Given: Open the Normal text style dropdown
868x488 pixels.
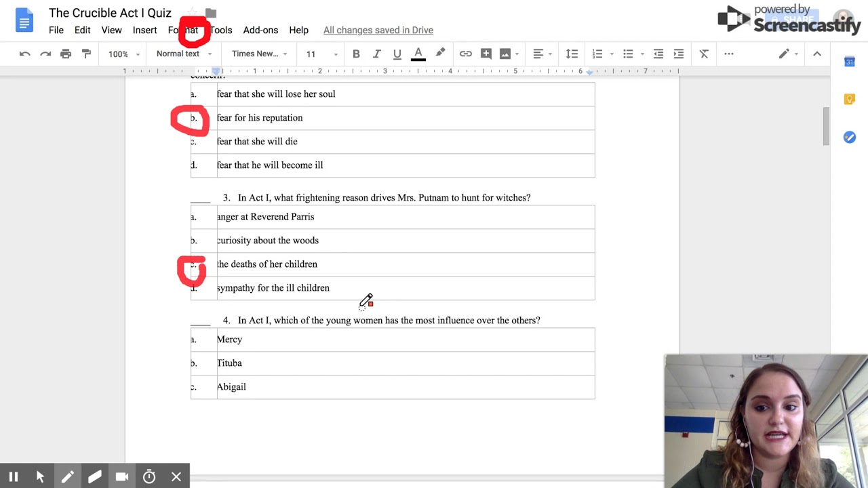Looking at the screenshot, I should pyautogui.click(x=184, y=54).
